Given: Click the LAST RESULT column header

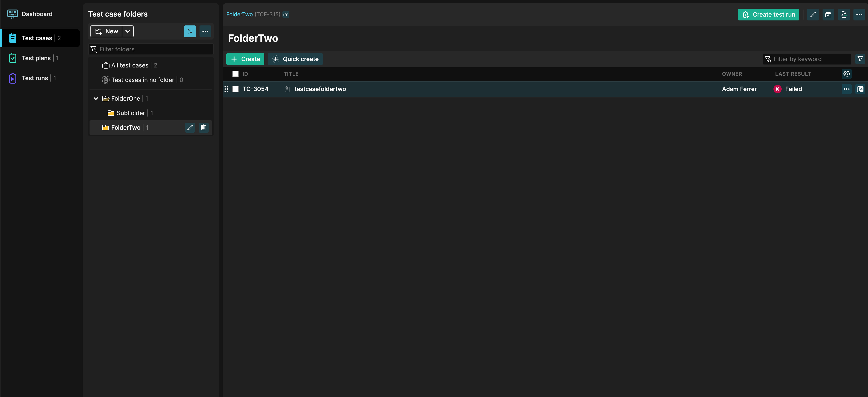Looking at the screenshot, I should tap(793, 74).
